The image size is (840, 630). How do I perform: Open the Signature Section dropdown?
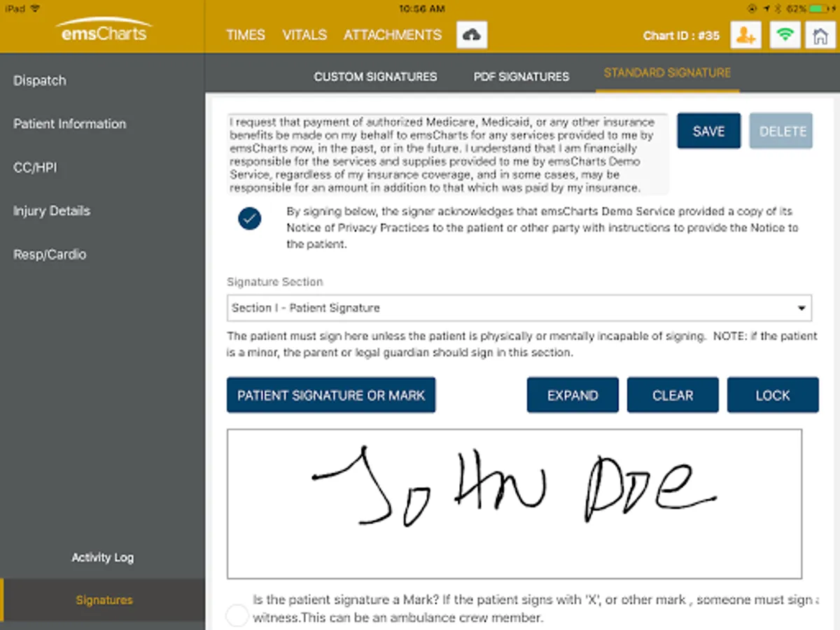[519, 308]
